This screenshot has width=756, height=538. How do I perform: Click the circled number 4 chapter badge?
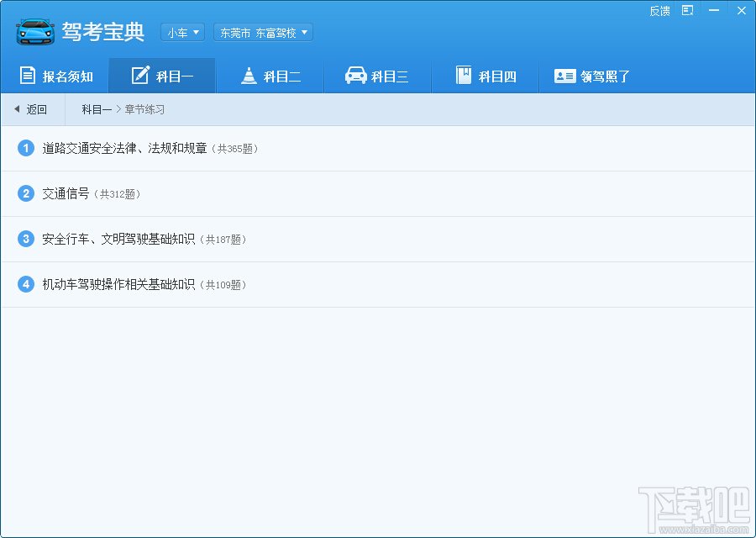click(25, 284)
